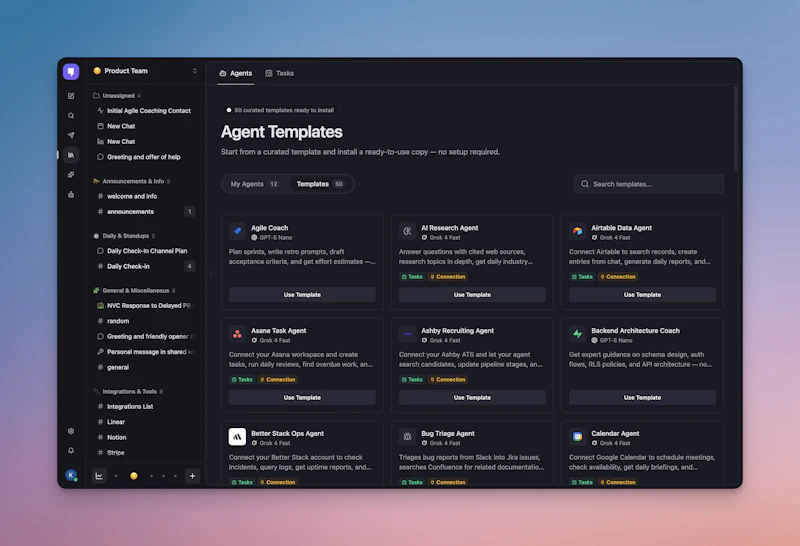
Task: Collapse the General & Miscellaneous section
Action: click(134, 290)
